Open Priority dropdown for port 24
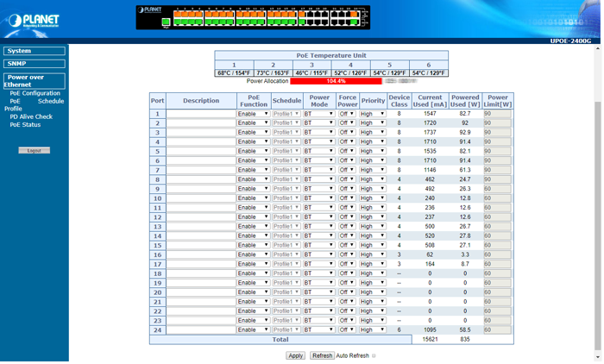This screenshot has width=604, height=364. [373, 329]
